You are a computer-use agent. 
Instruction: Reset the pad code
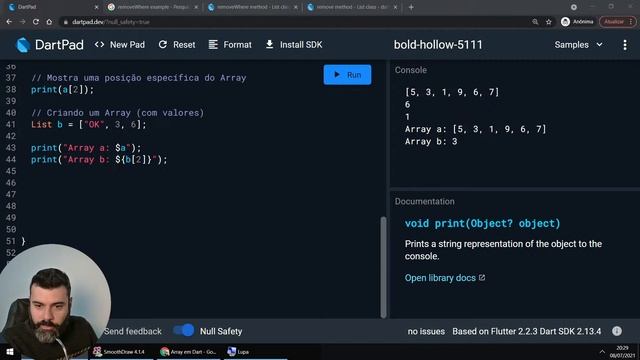pyautogui.click(x=177, y=44)
